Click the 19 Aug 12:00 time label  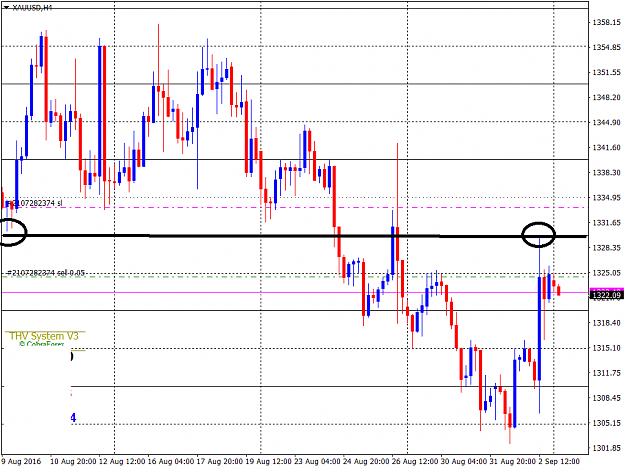(269, 461)
